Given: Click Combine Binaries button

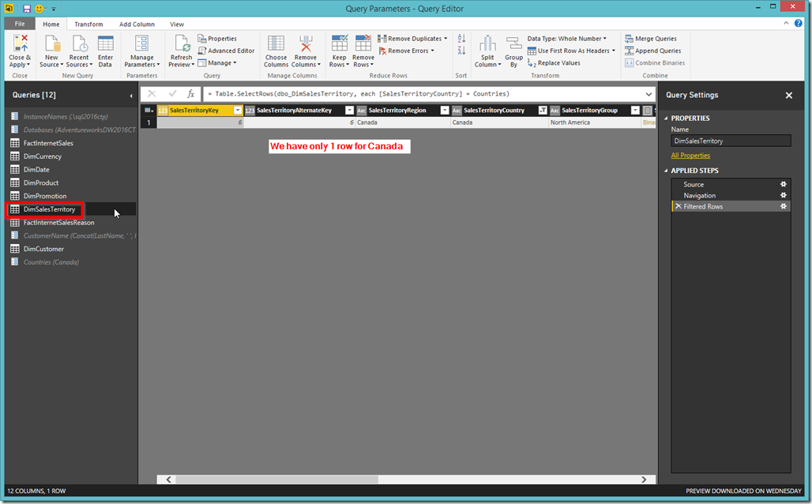Looking at the screenshot, I should coord(655,62).
